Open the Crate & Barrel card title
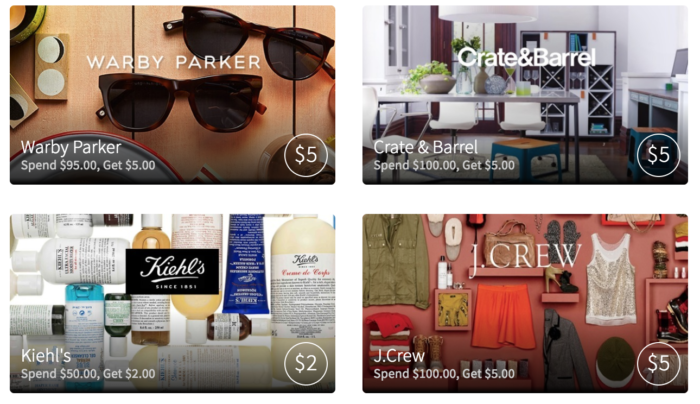The height and width of the screenshot is (404, 700). tap(425, 147)
